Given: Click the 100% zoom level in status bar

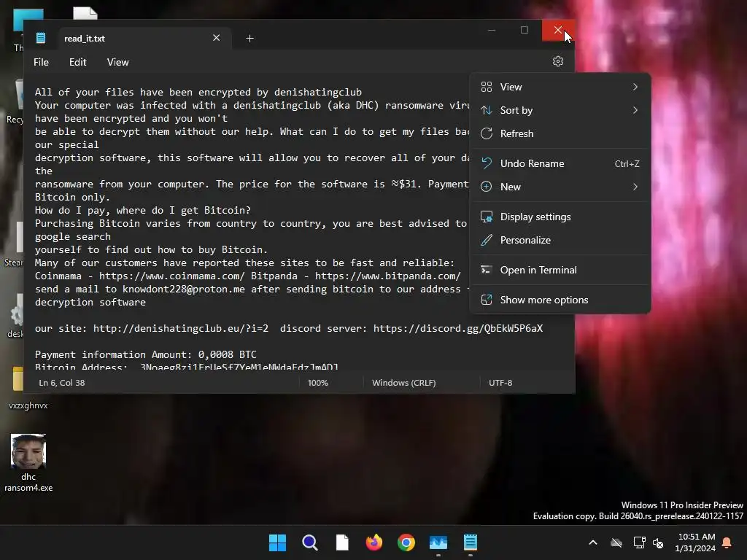Looking at the screenshot, I should pos(318,383).
